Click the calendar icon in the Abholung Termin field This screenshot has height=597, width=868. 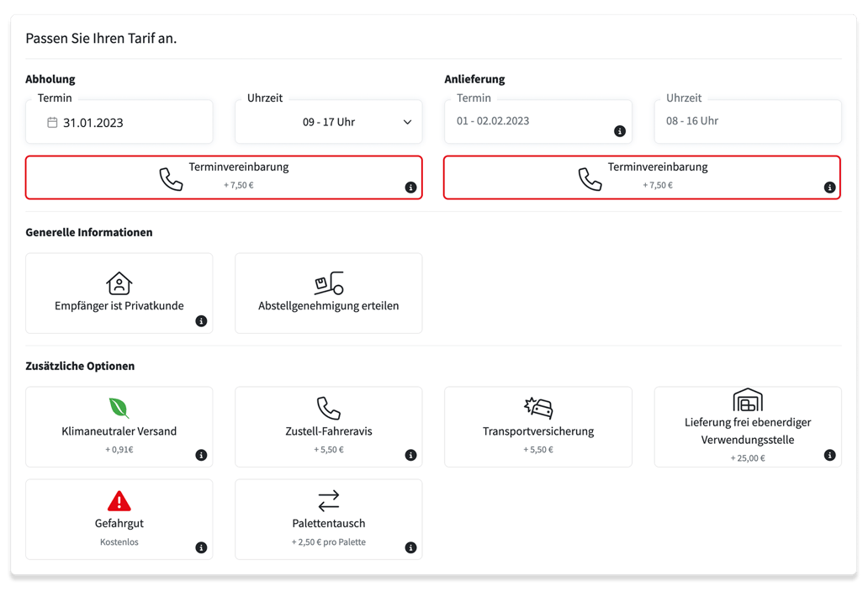pos(52,122)
